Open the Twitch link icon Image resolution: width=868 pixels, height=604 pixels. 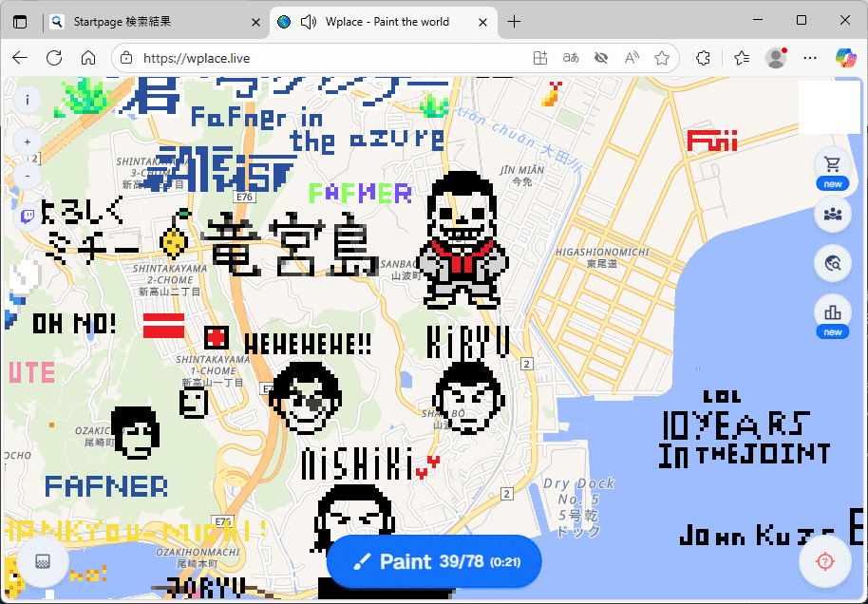[27, 217]
